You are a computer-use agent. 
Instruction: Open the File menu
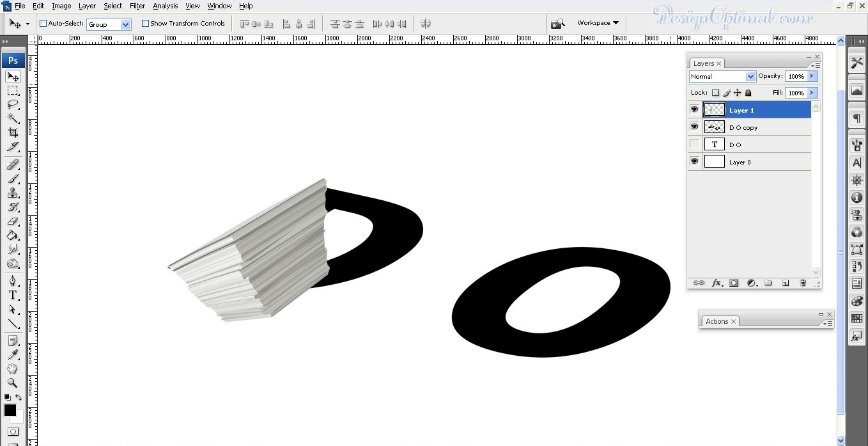20,6
